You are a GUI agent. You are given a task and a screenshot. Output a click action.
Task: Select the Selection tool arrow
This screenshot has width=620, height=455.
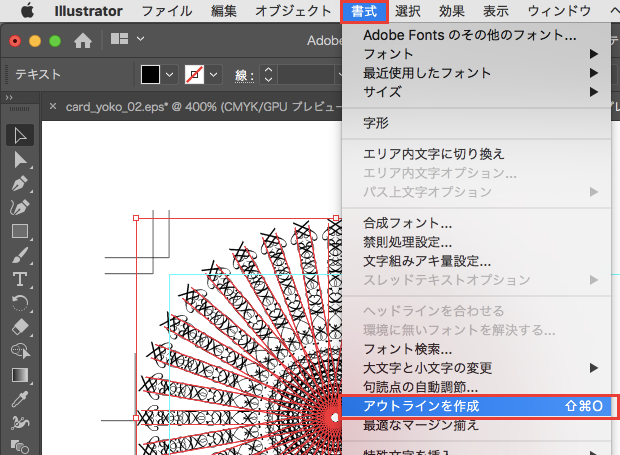(20, 135)
